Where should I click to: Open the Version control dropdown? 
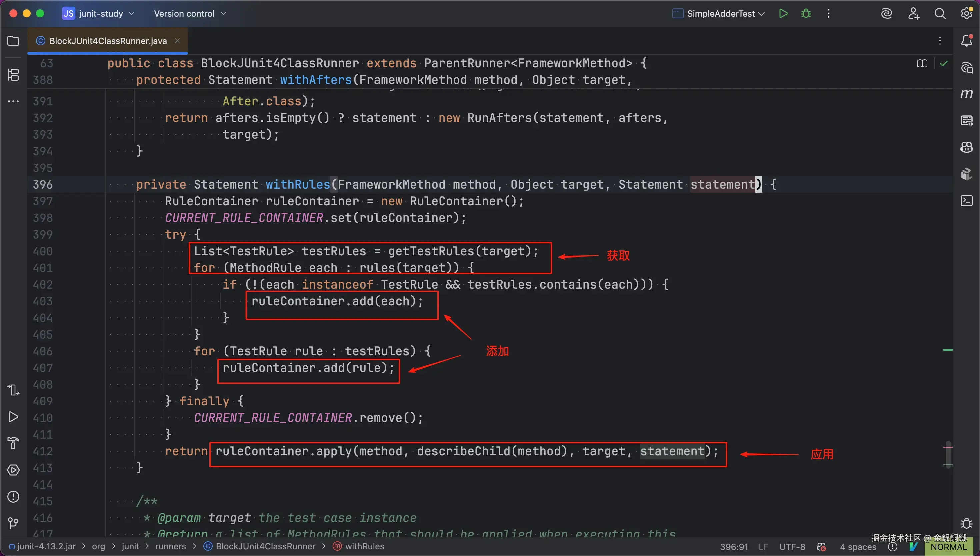(x=190, y=14)
